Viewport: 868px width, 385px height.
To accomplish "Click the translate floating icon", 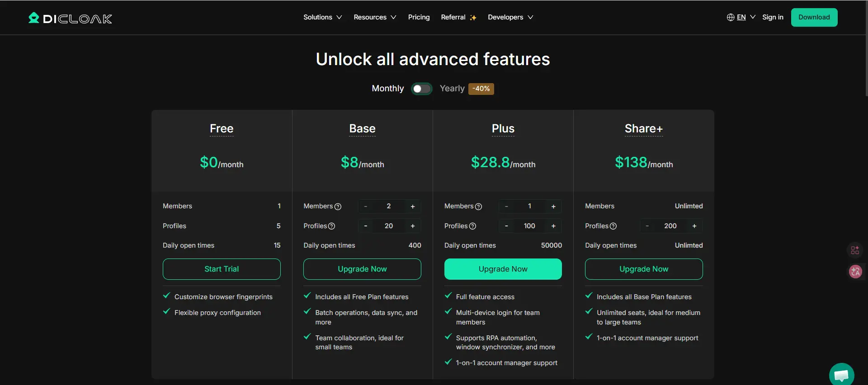I will (x=855, y=272).
